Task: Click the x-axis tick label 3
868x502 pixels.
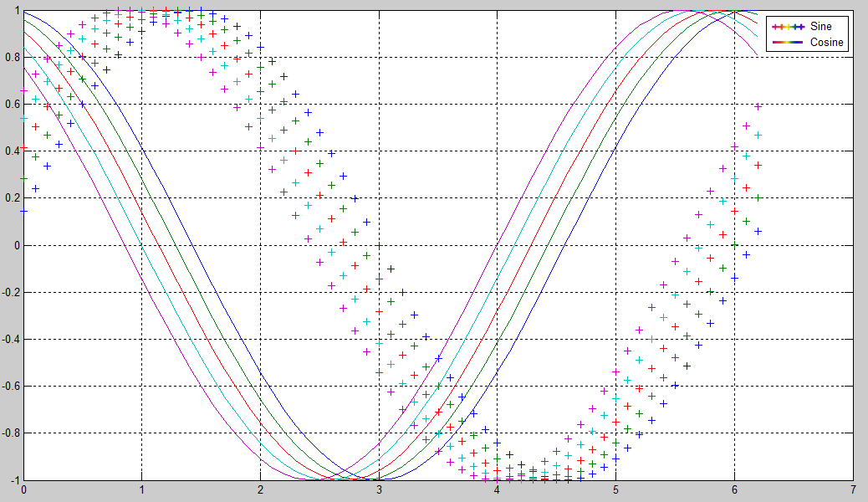Action: tap(379, 489)
